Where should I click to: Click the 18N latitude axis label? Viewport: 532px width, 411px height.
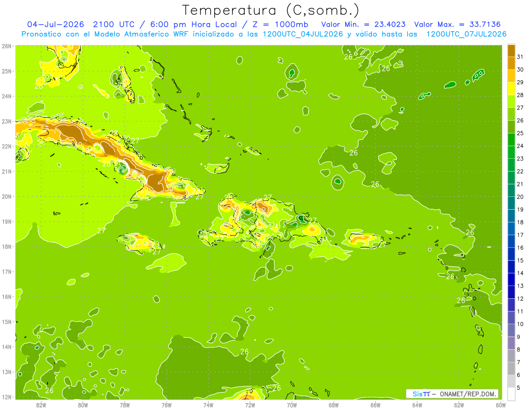click(7, 247)
